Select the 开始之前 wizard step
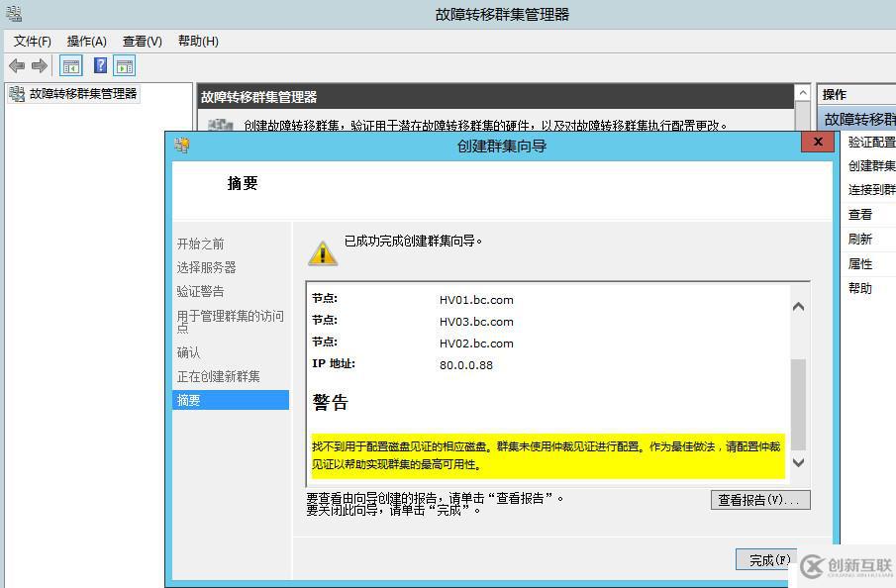 (201, 244)
